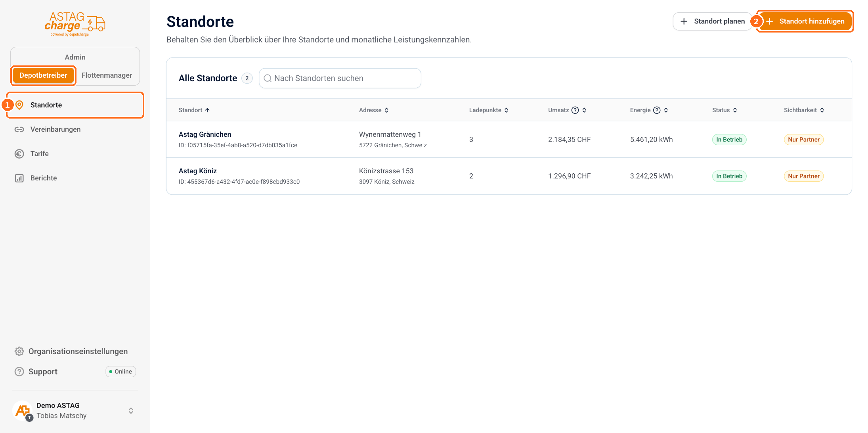
Task: Click the Tarife euro icon
Action: [19, 154]
